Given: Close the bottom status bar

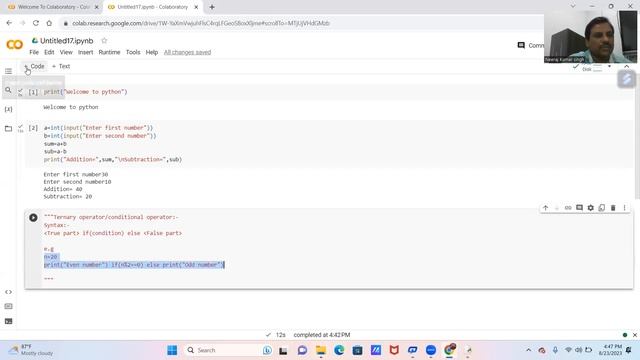Looking at the screenshot, I should (x=635, y=335).
